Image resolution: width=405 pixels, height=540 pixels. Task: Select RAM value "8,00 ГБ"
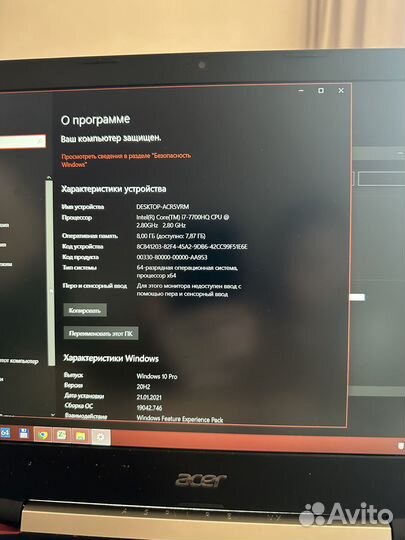point(146,236)
